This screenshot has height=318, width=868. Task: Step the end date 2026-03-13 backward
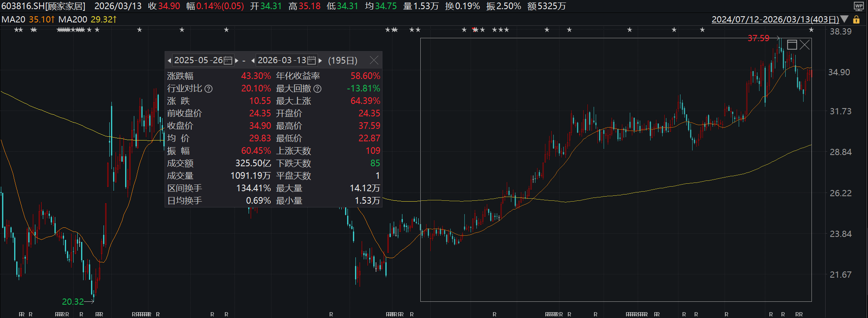(x=253, y=61)
